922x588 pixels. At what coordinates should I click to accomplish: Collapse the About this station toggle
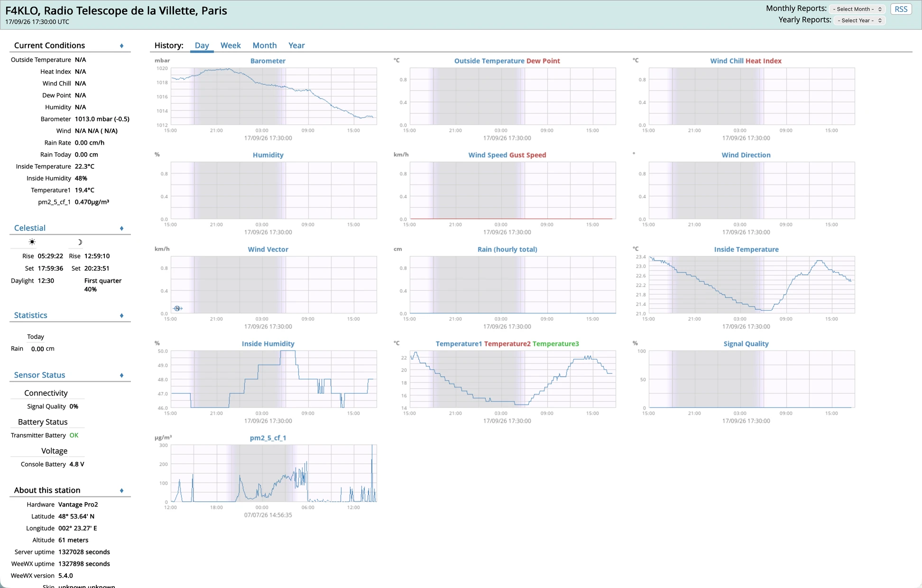121,491
